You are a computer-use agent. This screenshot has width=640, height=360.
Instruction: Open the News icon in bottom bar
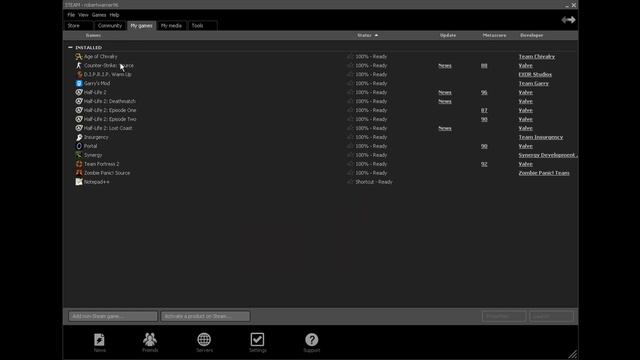pos(99,340)
